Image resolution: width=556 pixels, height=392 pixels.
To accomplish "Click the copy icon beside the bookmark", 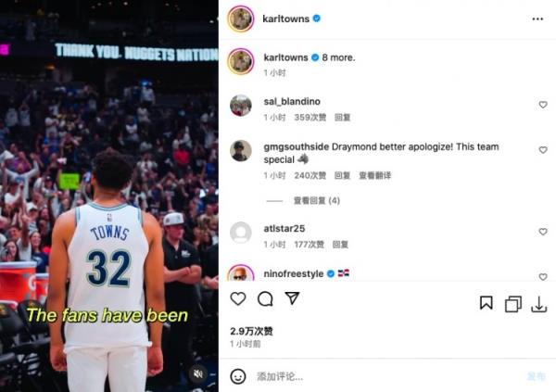I will tap(512, 304).
